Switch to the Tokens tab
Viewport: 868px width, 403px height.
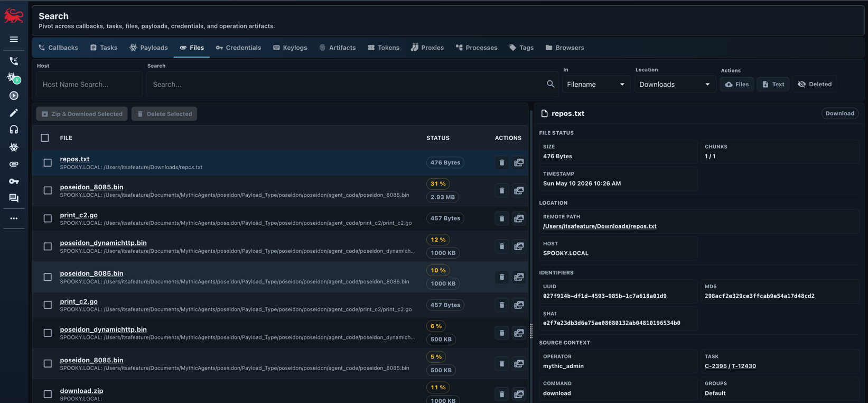point(384,48)
